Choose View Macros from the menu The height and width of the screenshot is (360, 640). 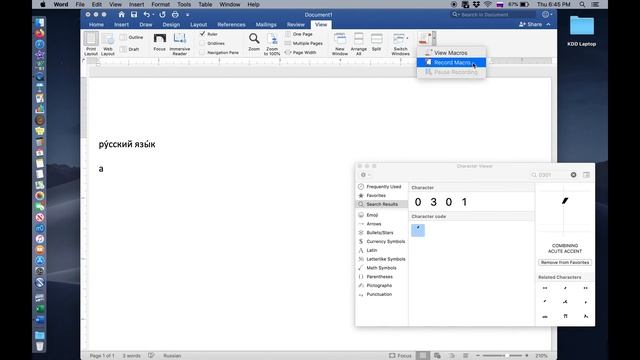point(451,53)
